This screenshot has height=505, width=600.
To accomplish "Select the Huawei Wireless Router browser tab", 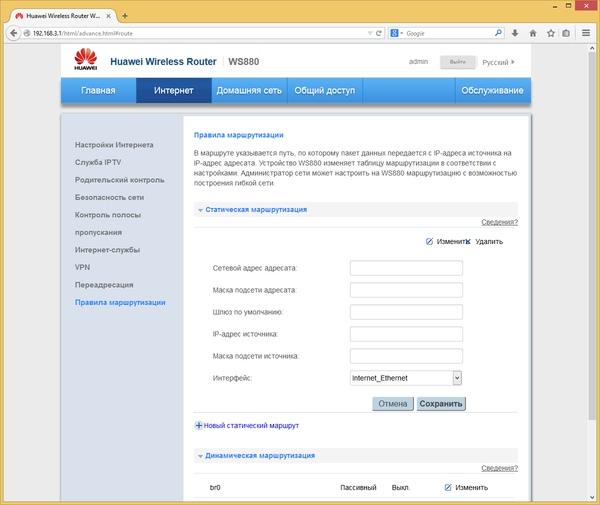I will [63, 16].
